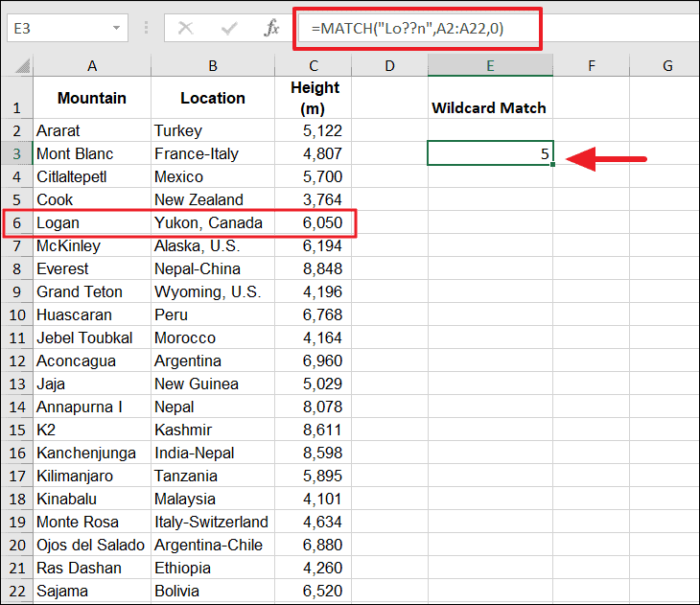Click the Italy-Switzerland location cell
Screen dimensions: 700x605
(x=213, y=522)
